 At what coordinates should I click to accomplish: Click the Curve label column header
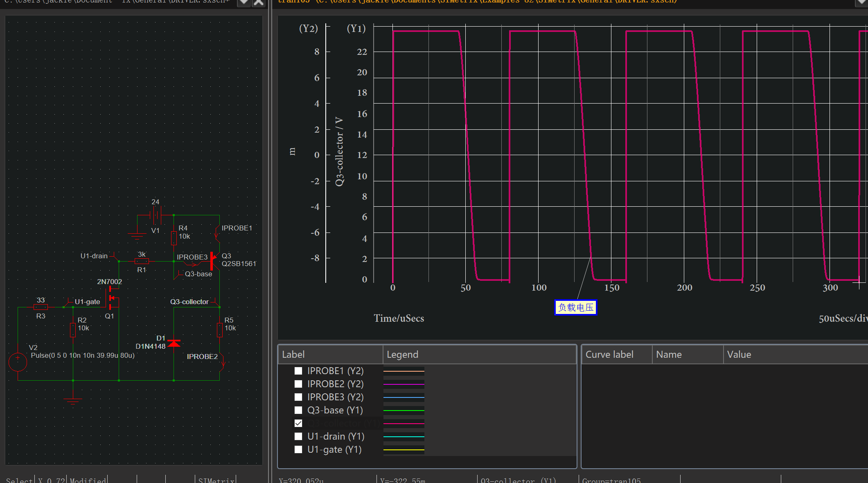click(617, 354)
